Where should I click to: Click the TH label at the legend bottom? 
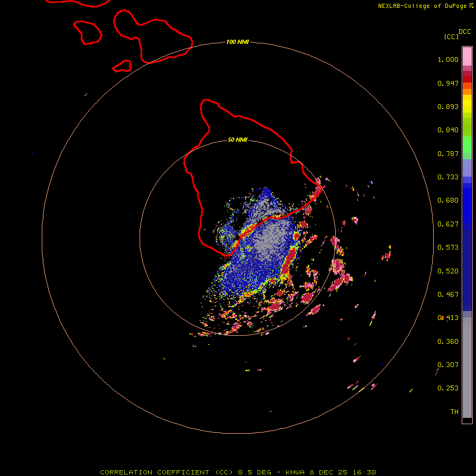pos(454,412)
